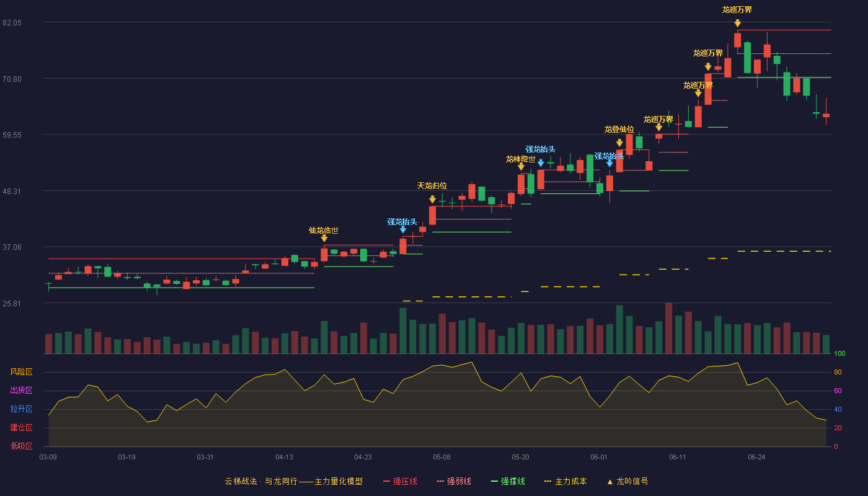This screenshot has height=496, width=868.
Task: Click the 05-20 date label
Action: [x=520, y=457]
